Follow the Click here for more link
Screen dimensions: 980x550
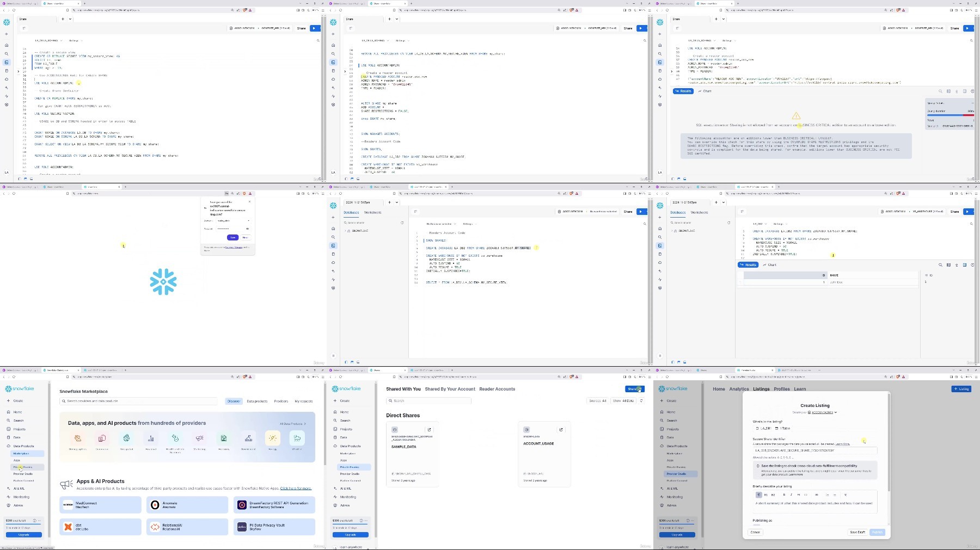(x=296, y=489)
